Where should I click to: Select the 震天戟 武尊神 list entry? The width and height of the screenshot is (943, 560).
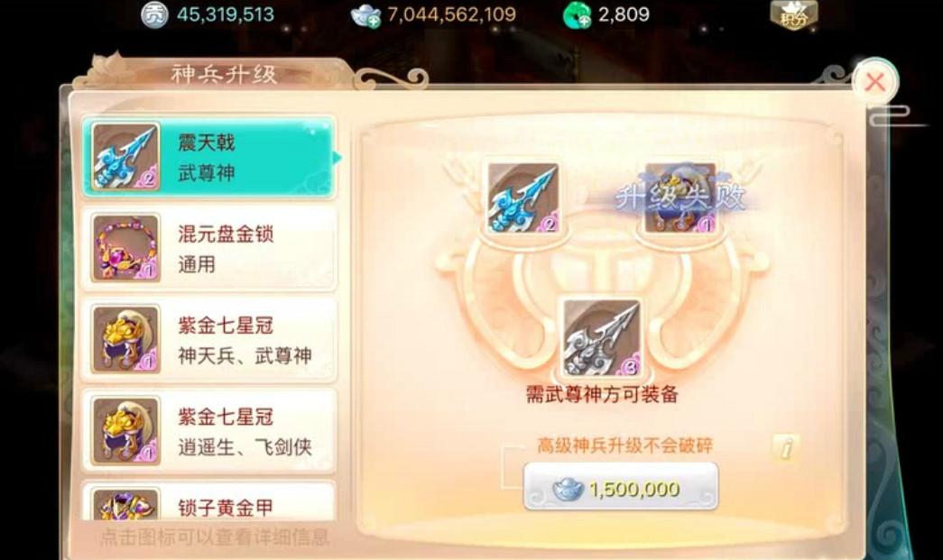(208, 157)
